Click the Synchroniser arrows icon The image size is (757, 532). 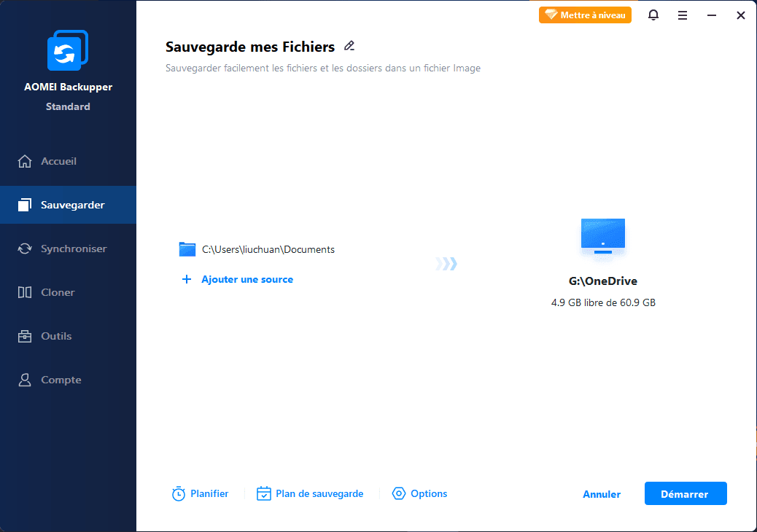(25, 249)
